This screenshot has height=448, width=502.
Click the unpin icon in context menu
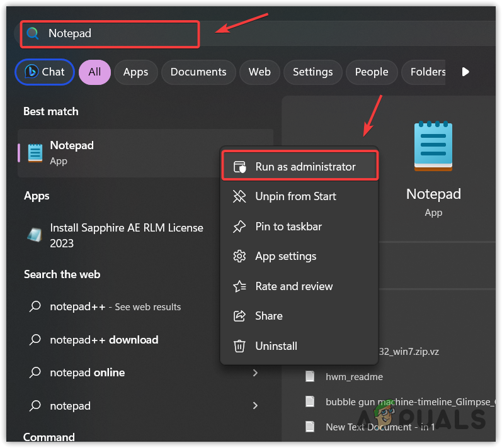click(239, 196)
